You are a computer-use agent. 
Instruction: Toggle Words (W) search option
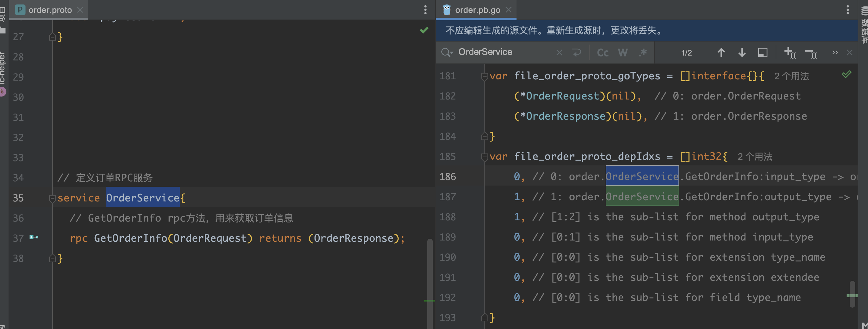tap(623, 52)
